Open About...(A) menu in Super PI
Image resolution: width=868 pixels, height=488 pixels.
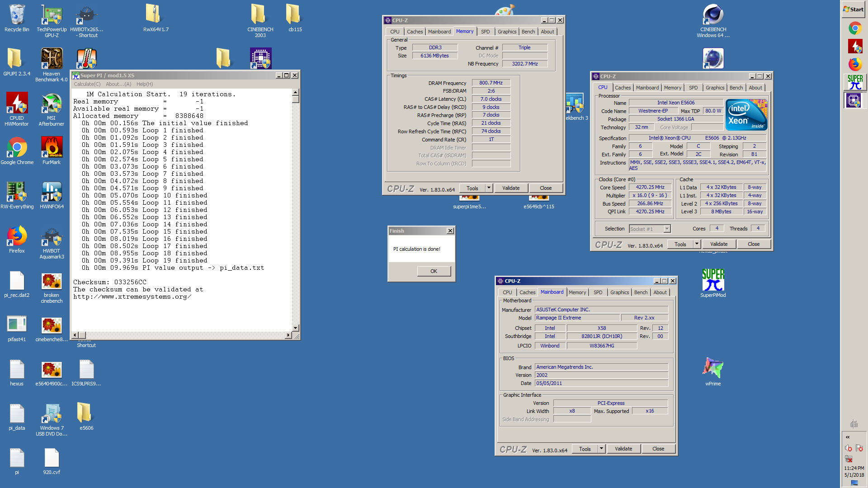pyautogui.click(x=118, y=84)
